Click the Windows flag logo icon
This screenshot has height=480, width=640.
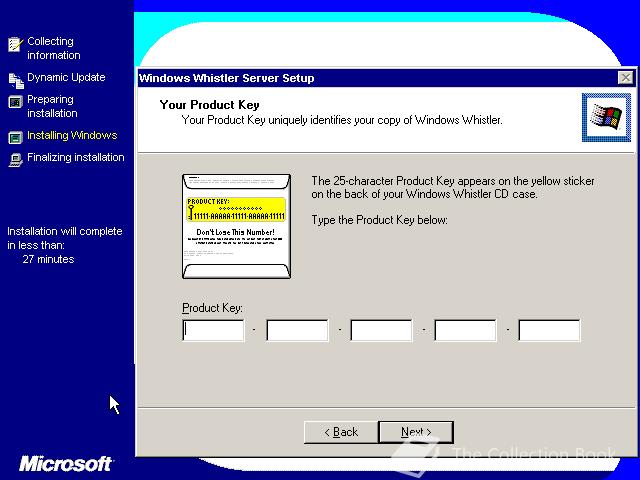606,118
